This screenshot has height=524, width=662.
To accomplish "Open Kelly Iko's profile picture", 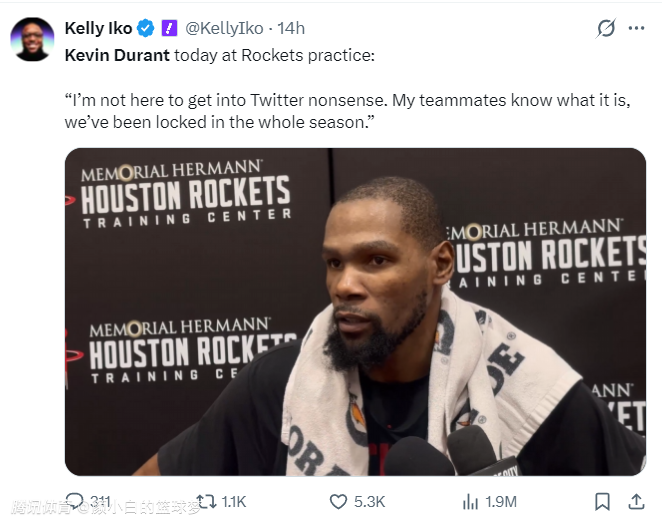I will click(32, 39).
